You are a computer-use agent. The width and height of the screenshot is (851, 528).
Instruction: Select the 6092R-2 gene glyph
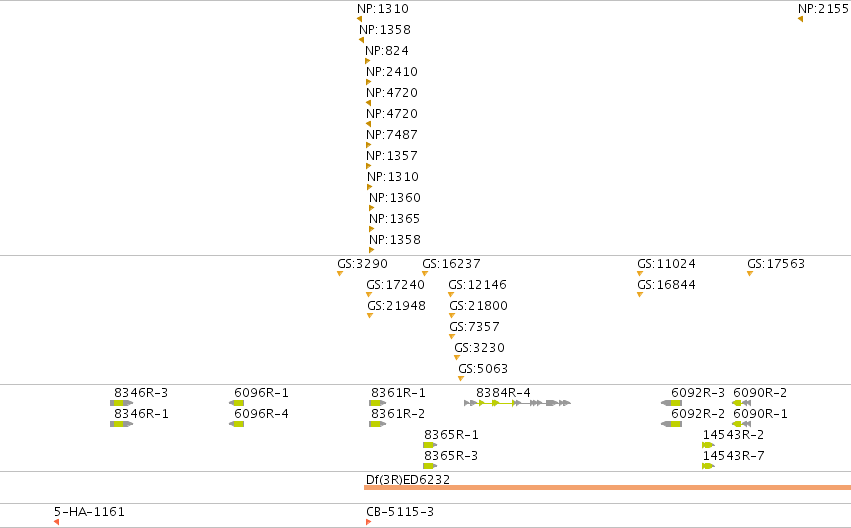pyautogui.click(x=671, y=424)
